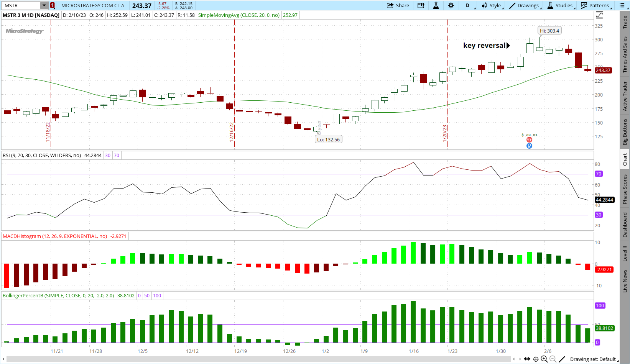Click the 44.2844 RSI value axis tag

click(x=605, y=200)
